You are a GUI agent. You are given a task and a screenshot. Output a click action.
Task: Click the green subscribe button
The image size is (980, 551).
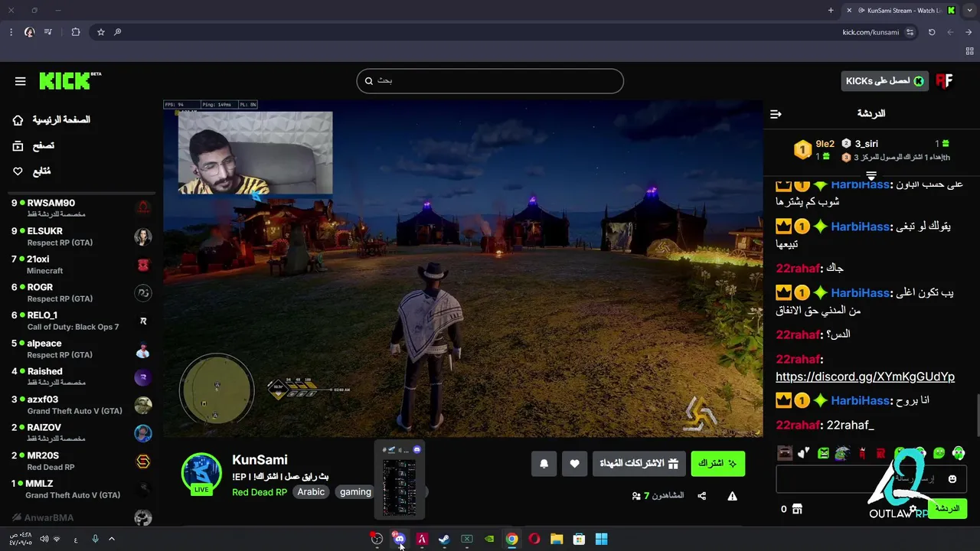point(717,464)
